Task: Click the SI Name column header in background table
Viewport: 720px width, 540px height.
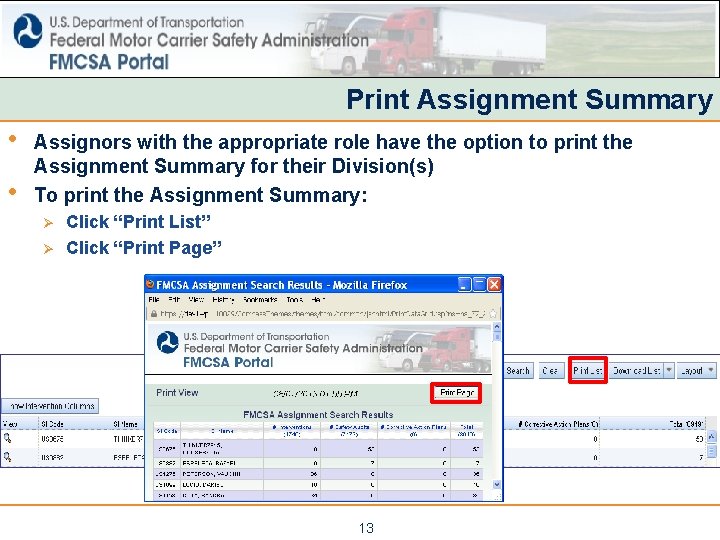Action: (x=125, y=424)
